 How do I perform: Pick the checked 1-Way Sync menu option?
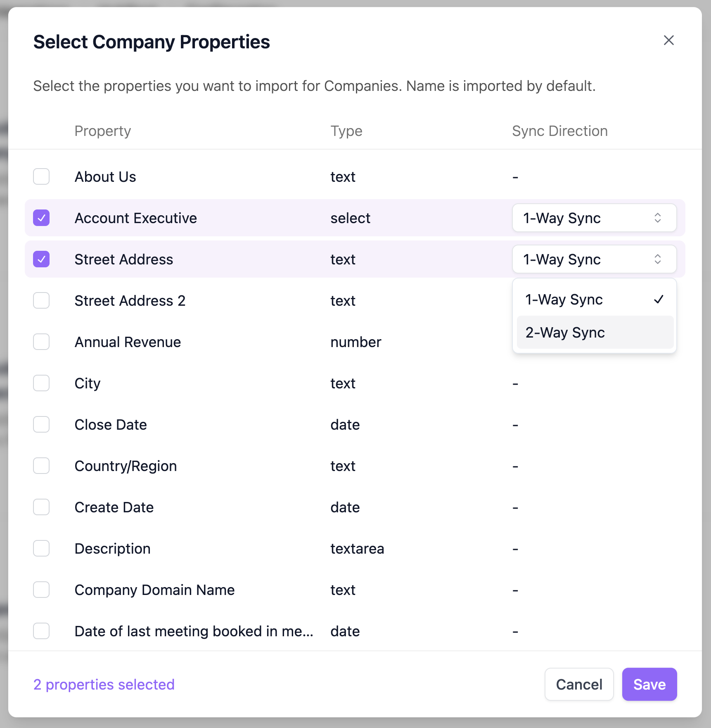(595, 300)
